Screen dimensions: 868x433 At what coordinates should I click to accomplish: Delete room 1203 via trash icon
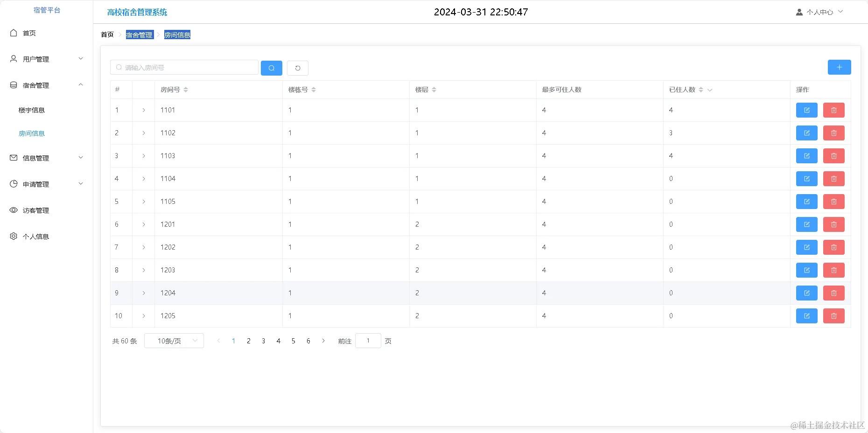833,270
